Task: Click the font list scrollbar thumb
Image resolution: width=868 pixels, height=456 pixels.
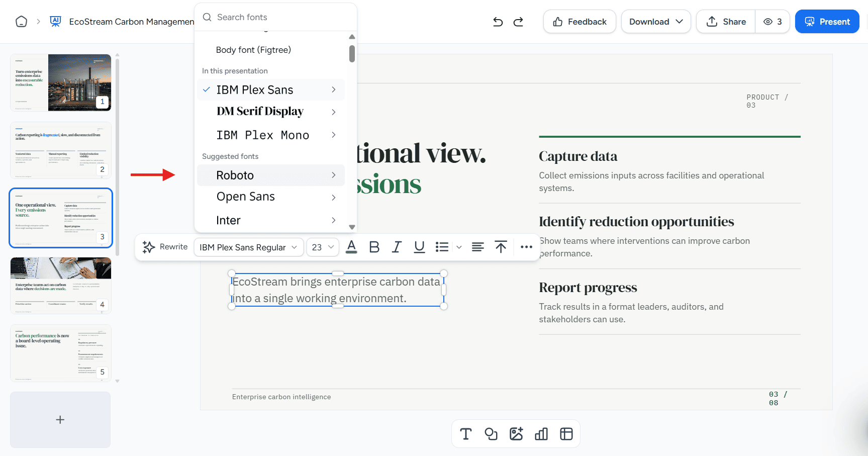Action: tap(352, 54)
